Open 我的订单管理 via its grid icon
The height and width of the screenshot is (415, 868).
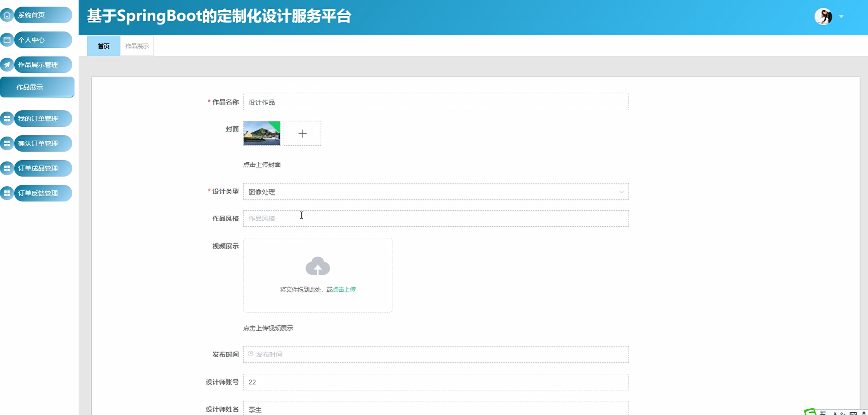pyautogui.click(x=7, y=119)
